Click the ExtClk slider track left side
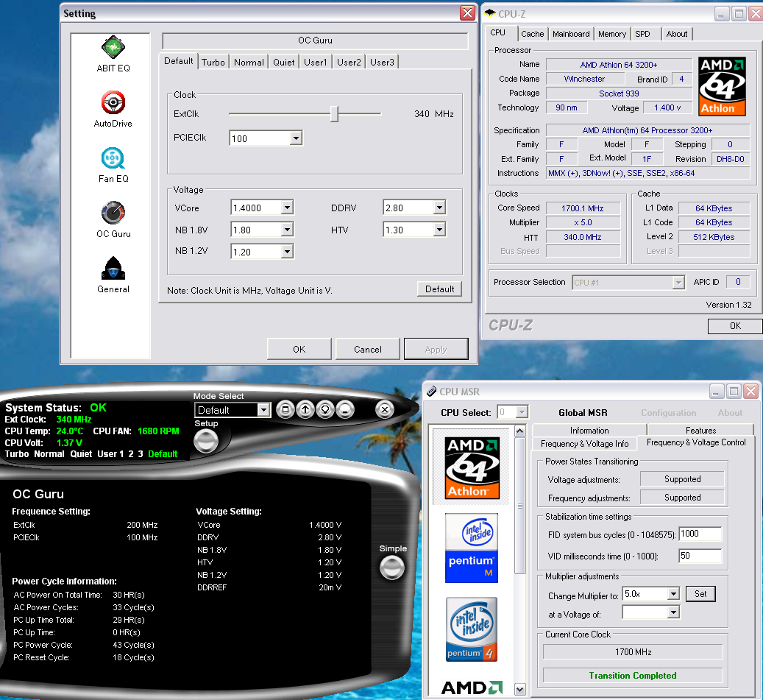 (x=279, y=114)
